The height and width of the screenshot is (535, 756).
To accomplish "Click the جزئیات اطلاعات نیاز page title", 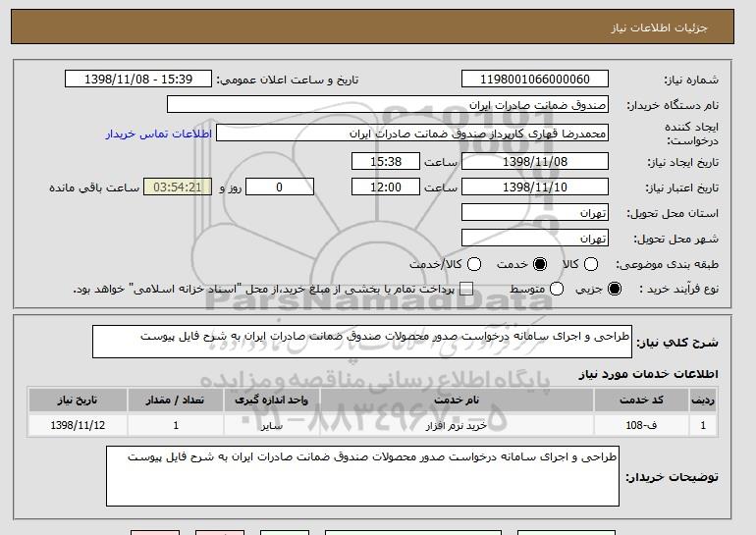I will (x=659, y=27).
